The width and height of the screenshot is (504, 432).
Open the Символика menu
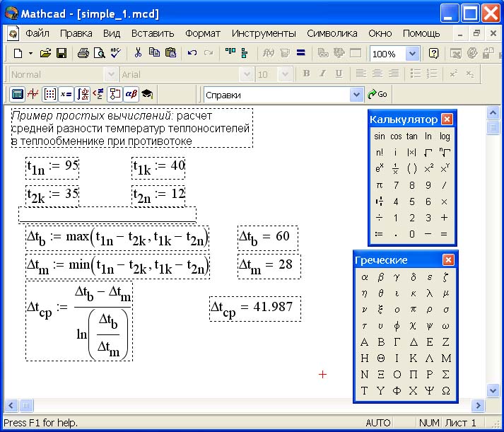pyautogui.click(x=332, y=33)
